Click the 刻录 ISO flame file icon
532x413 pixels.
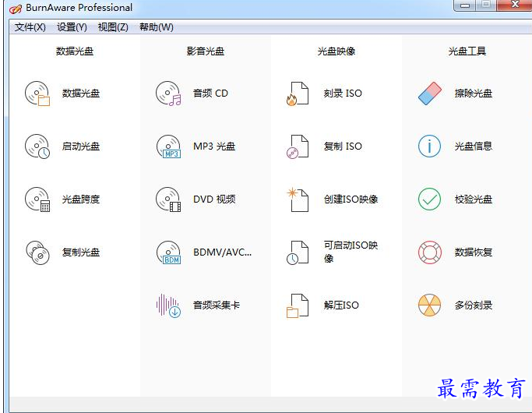pos(298,94)
